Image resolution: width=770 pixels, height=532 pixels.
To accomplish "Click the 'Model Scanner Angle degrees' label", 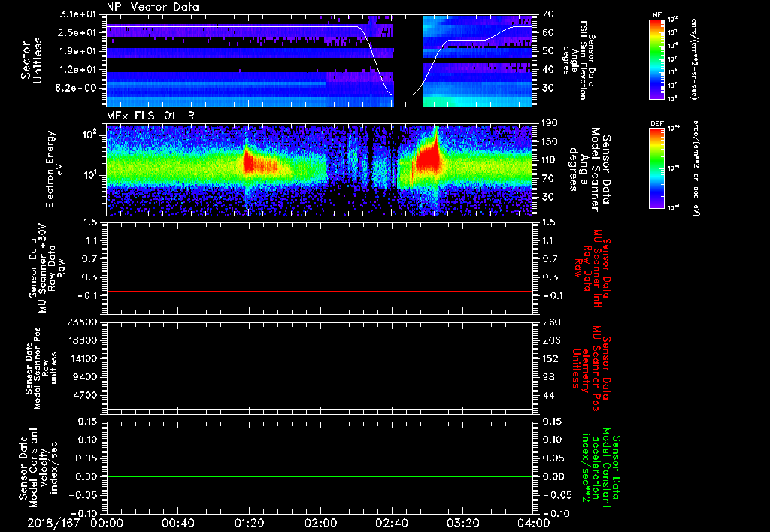I will pos(590,170).
